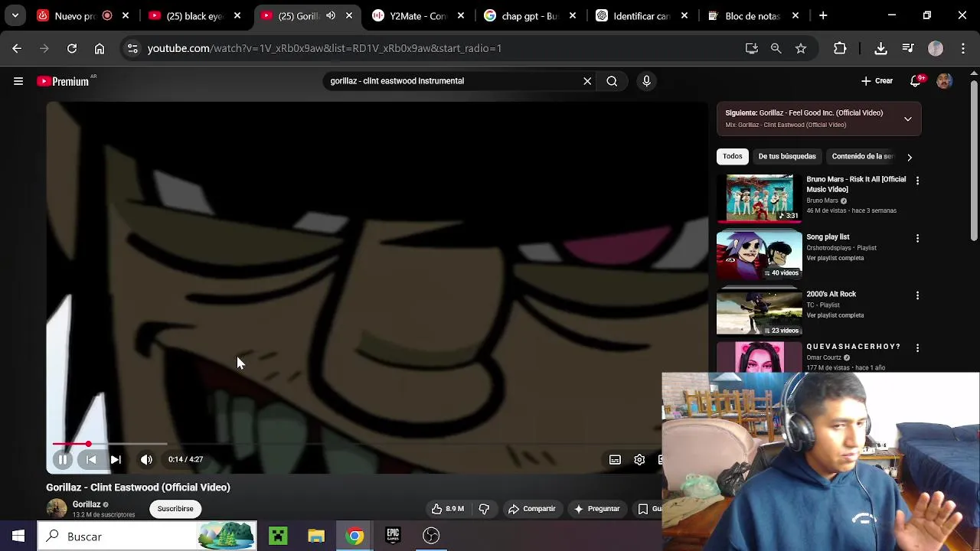Open Bruno Mars Risk It All thumbnail
The width and height of the screenshot is (980, 551).
[759, 197]
